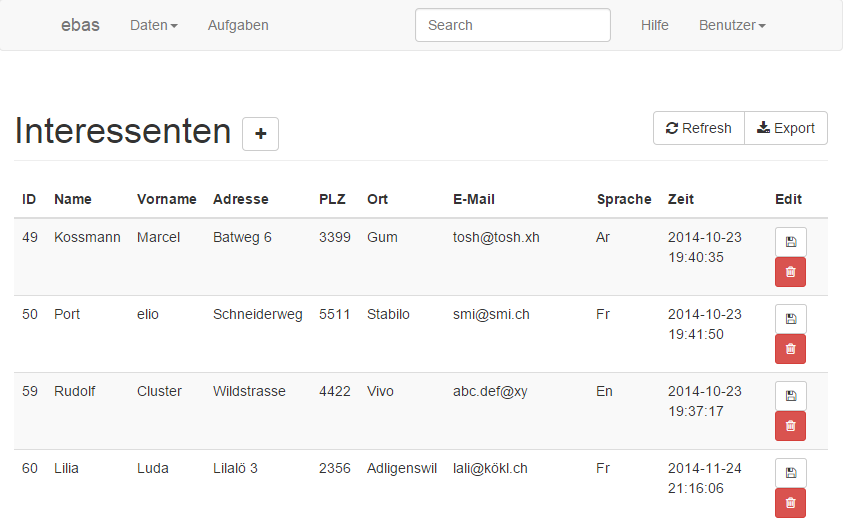Open the Hilfe page
The height and width of the screenshot is (525, 843).
coord(655,25)
